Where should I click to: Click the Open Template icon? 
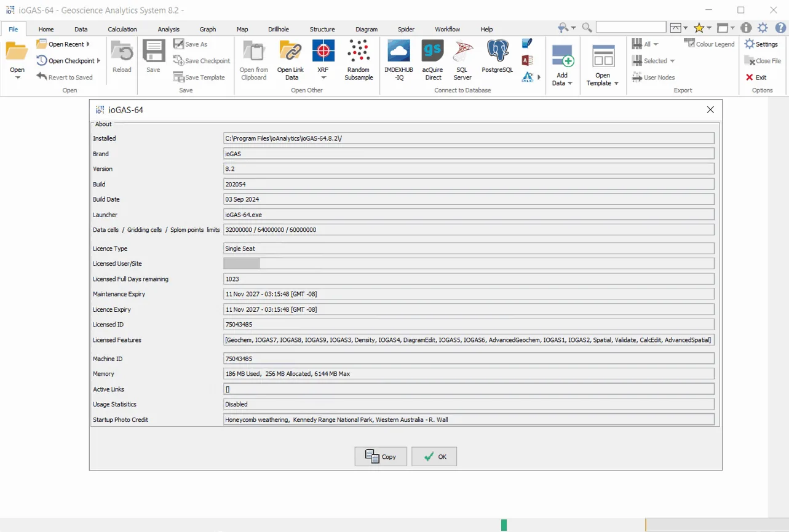click(x=603, y=56)
